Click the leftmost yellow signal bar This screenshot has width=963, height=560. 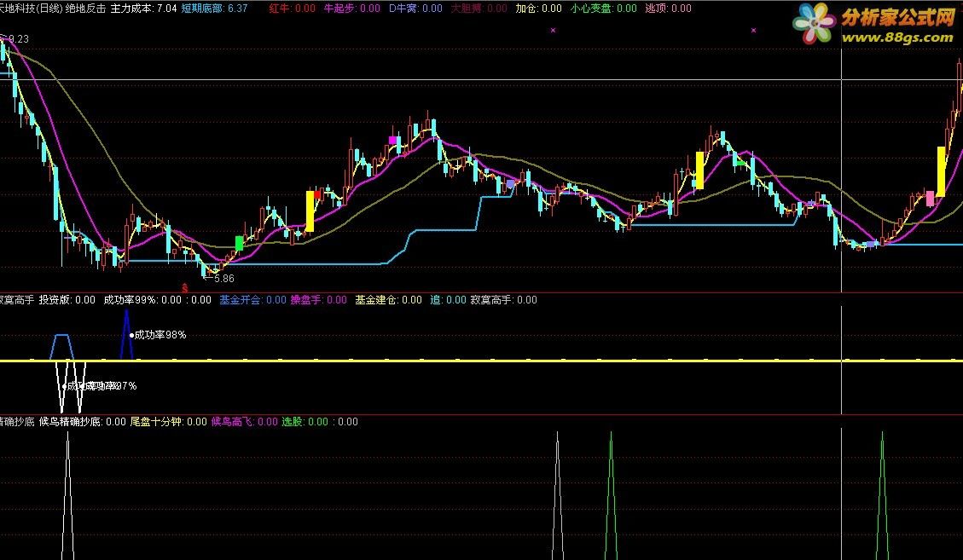pos(310,211)
